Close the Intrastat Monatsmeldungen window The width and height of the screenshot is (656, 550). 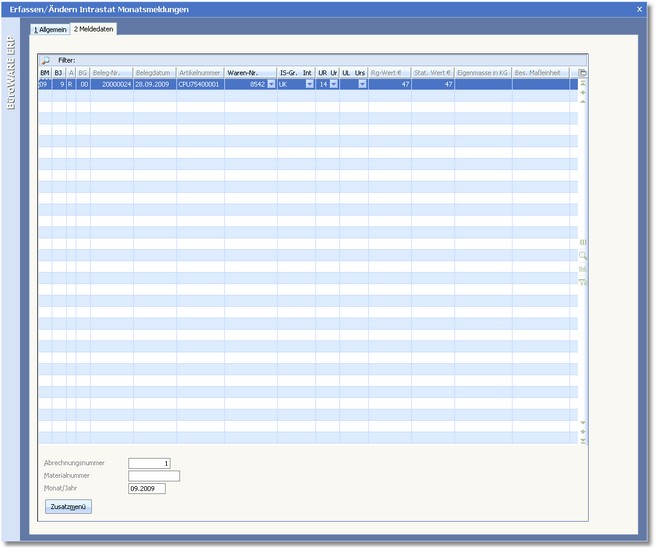click(640, 9)
